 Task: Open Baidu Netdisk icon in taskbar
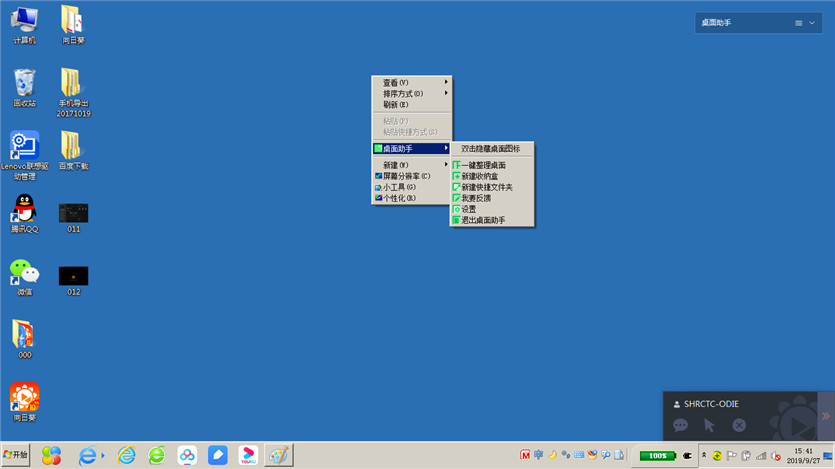click(x=188, y=455)
